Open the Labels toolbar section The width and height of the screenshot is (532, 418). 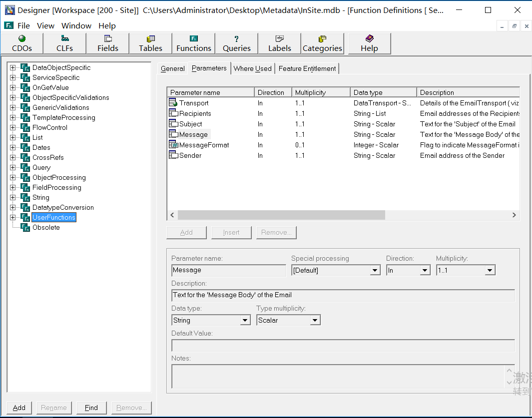point(280,43)
